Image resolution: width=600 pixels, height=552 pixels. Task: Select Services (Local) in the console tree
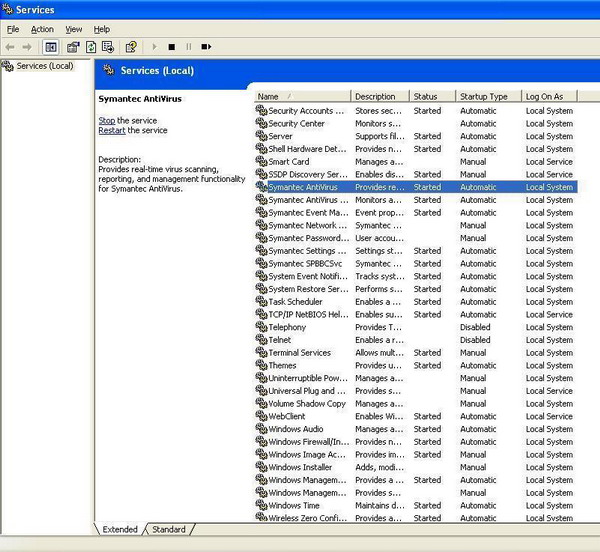[45, 66]
